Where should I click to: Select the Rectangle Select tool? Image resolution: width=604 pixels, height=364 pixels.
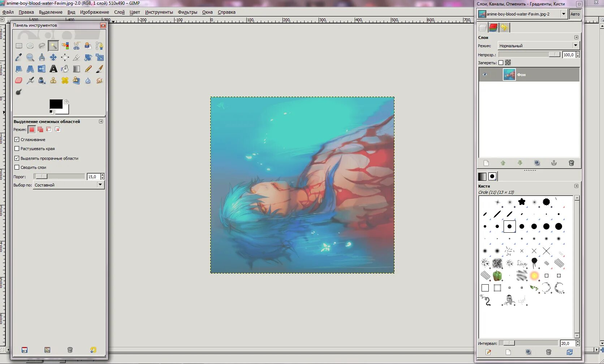click(19, 46)
